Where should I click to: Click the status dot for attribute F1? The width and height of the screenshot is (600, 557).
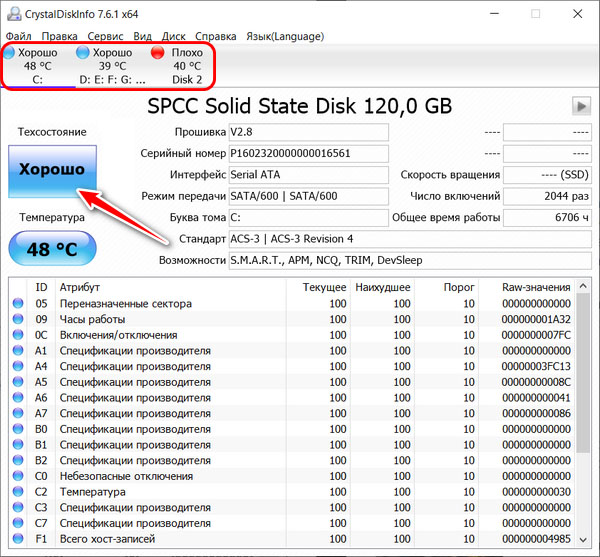click(18, 539)
